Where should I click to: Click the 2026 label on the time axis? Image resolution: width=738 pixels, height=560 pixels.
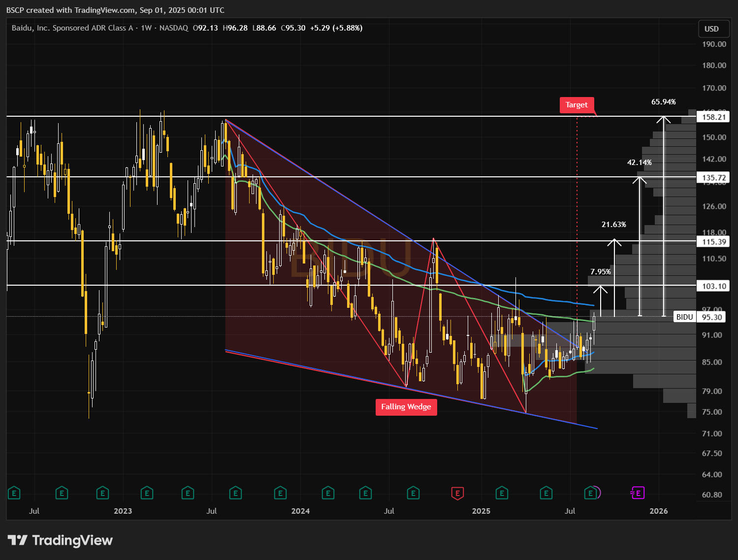[659, 511]
